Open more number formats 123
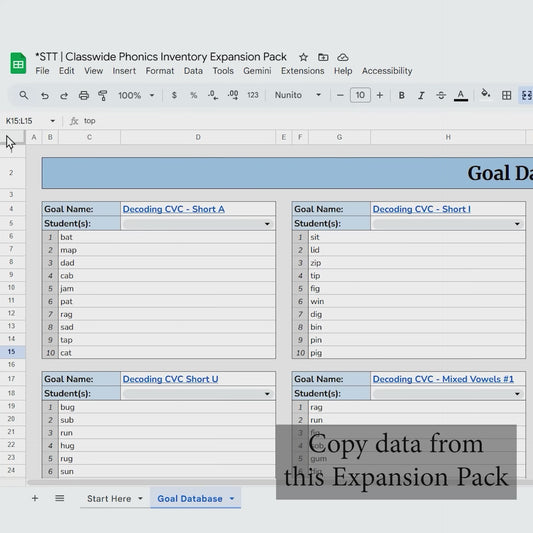The image size is (533, 533). pyautogui.click(x=253, y=95)
